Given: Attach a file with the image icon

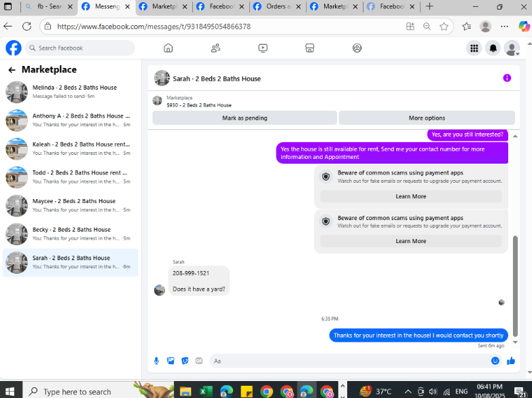Looking at the screenshot, I should coord(171,361).
